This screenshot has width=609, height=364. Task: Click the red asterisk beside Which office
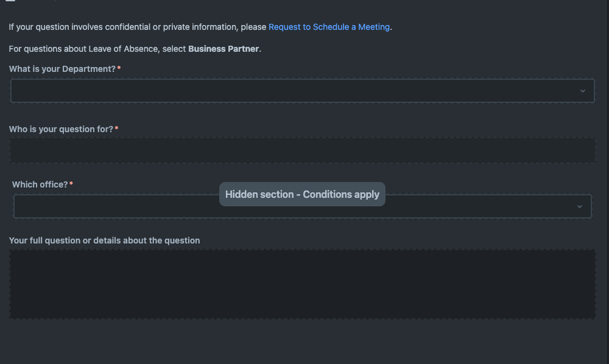[x=71, y=182]
